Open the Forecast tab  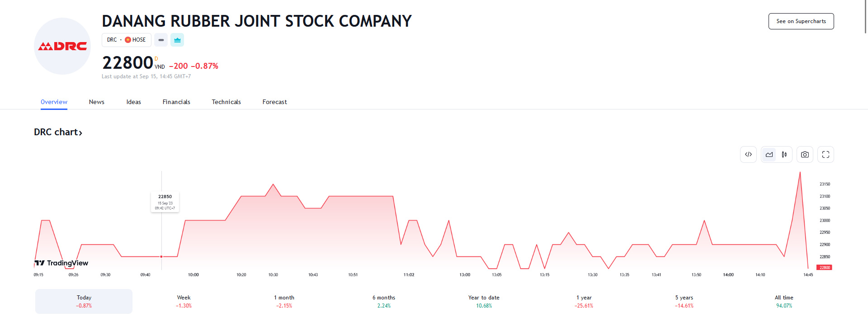pos(274,102)
